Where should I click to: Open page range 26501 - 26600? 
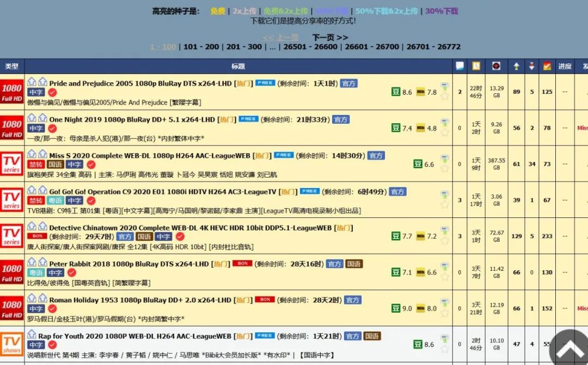point(310,47)
